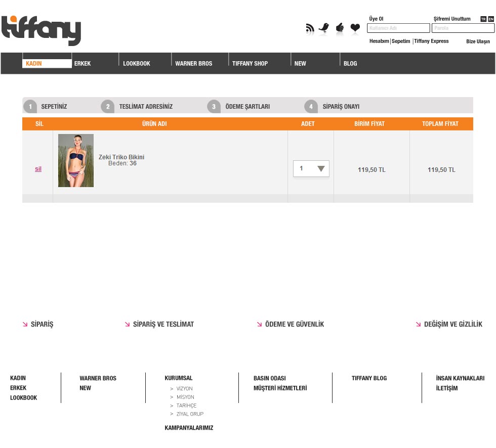496x448 pixels.
Task: Click the Şifremi Unuttum link
Action: point(452,19)
